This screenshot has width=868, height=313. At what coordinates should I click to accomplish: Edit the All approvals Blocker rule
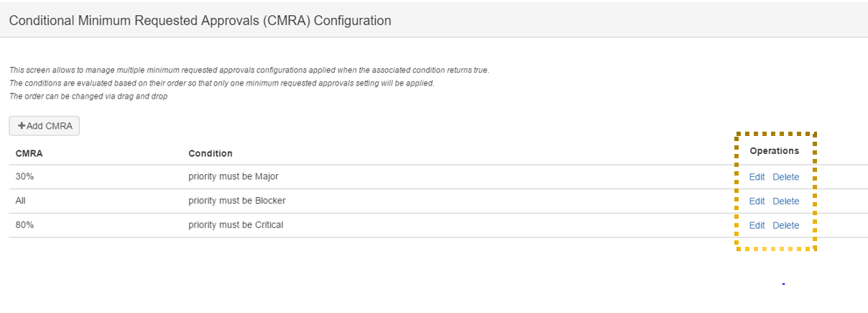[757, 201]
